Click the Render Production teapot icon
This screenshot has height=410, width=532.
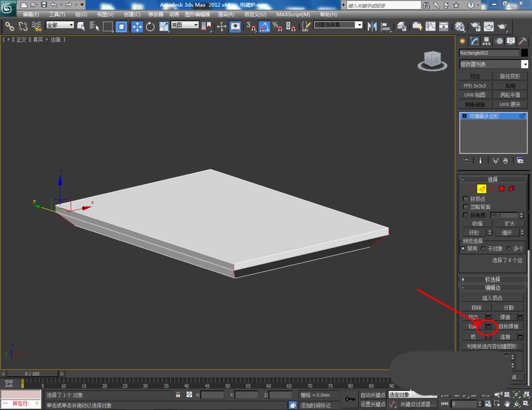point(502,27)
